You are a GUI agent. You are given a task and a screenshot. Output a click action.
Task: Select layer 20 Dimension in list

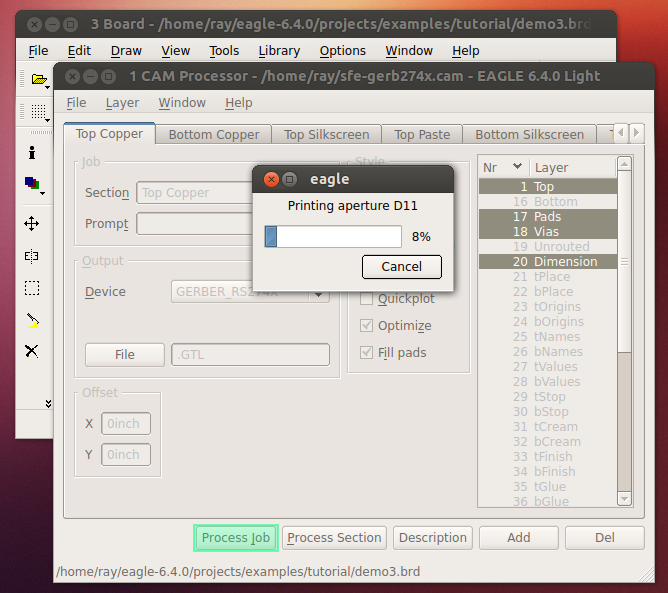(548, 262)
